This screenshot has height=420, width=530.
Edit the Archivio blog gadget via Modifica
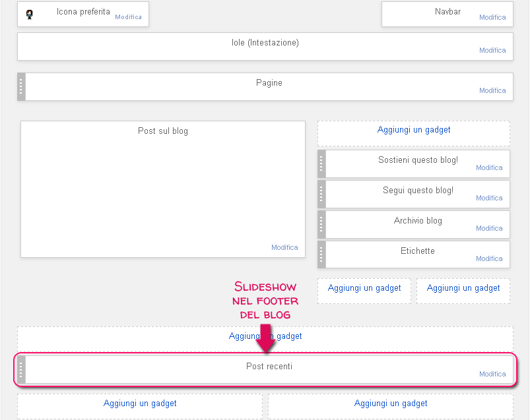pyautogui.click(x=489, y=229)
